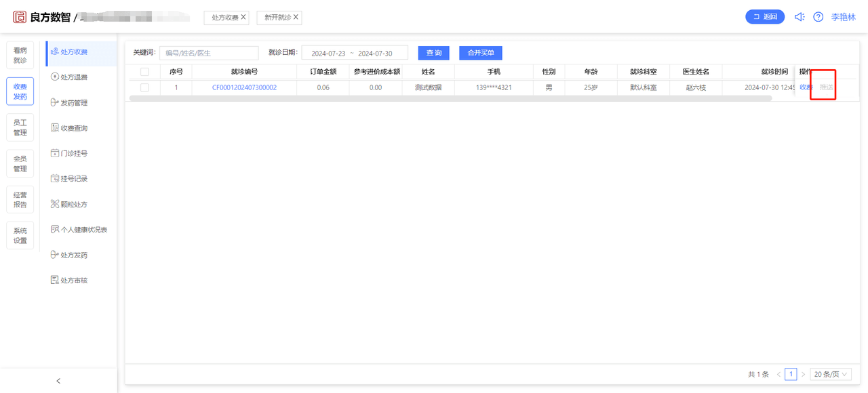868x393 pixels.
Task: Go to pagination page 1
Action: (x=791, y=374)
